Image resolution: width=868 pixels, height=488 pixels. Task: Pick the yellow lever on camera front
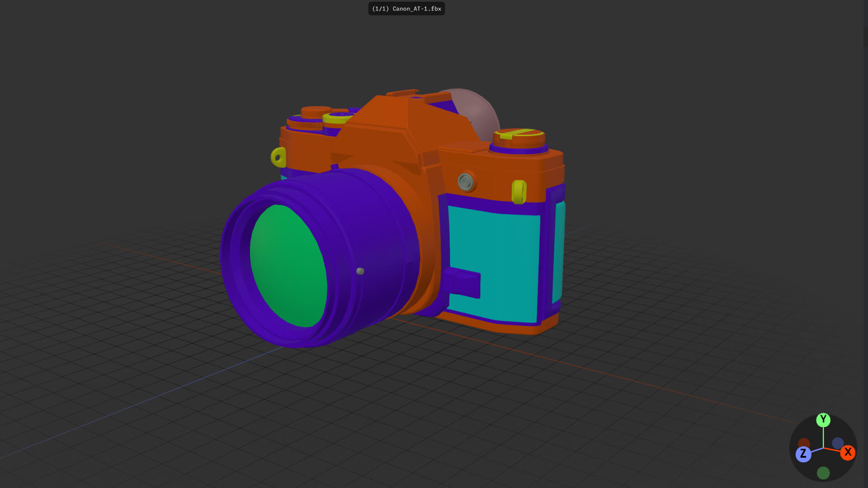point(519,192)
